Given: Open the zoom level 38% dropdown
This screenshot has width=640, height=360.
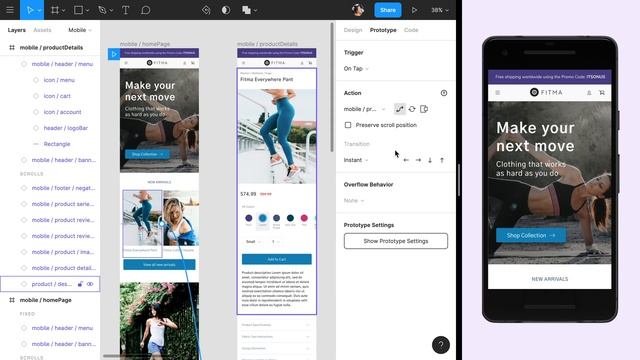Looking at the screenshot, I should click(x=440, y=10).
